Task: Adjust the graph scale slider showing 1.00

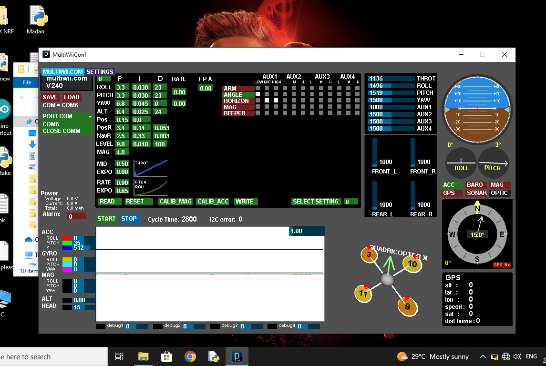Action: tap(307, 231)
